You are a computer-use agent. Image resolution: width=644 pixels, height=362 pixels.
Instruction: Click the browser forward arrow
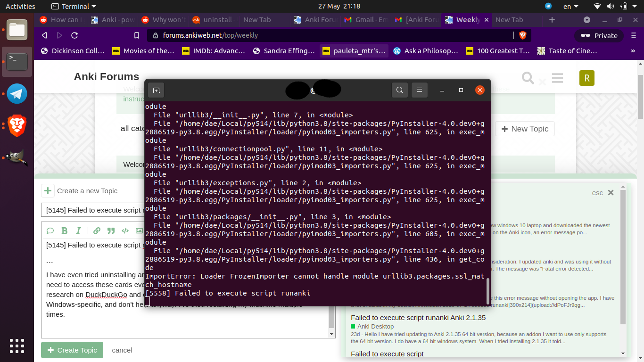[59, 35]
